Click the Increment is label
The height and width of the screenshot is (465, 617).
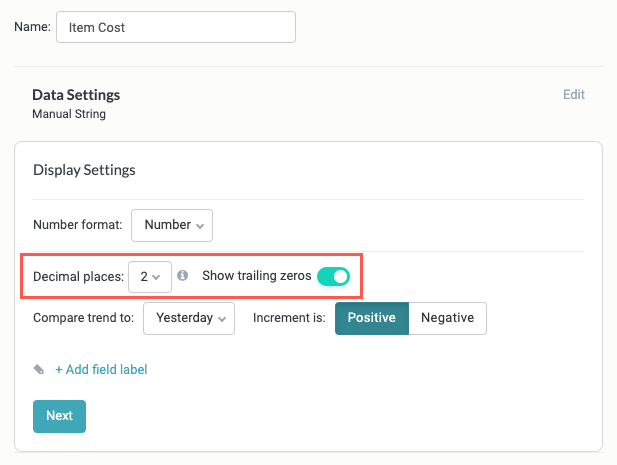289,318
